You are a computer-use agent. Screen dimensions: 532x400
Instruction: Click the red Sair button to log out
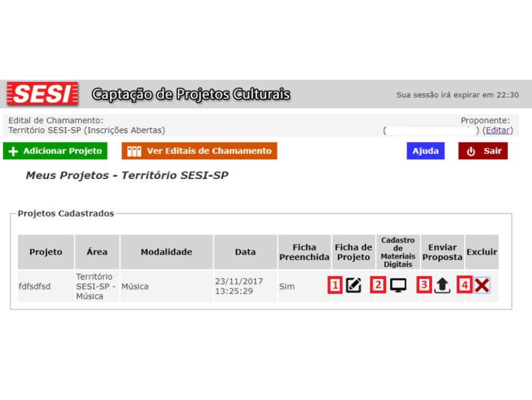(483, 151)
